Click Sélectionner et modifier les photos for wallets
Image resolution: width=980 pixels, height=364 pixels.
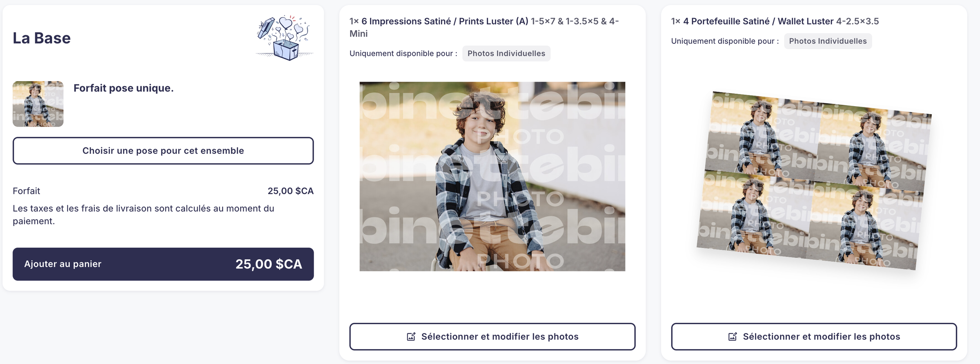pyautogui.click(x=814, y=337)
